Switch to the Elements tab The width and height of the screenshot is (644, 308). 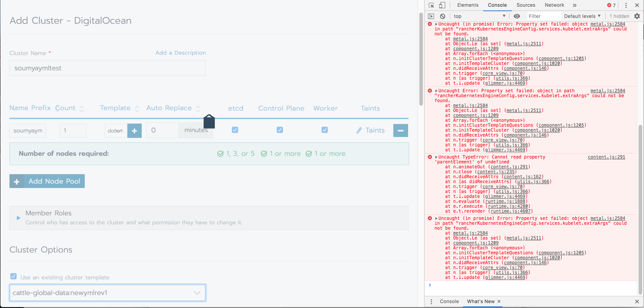click(x=468, y=5)
